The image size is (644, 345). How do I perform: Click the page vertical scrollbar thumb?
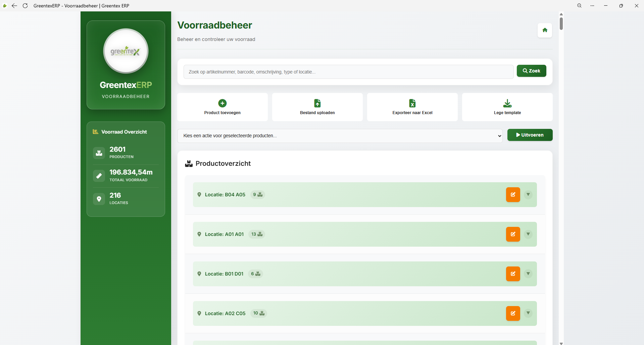(x=561, y=23)
